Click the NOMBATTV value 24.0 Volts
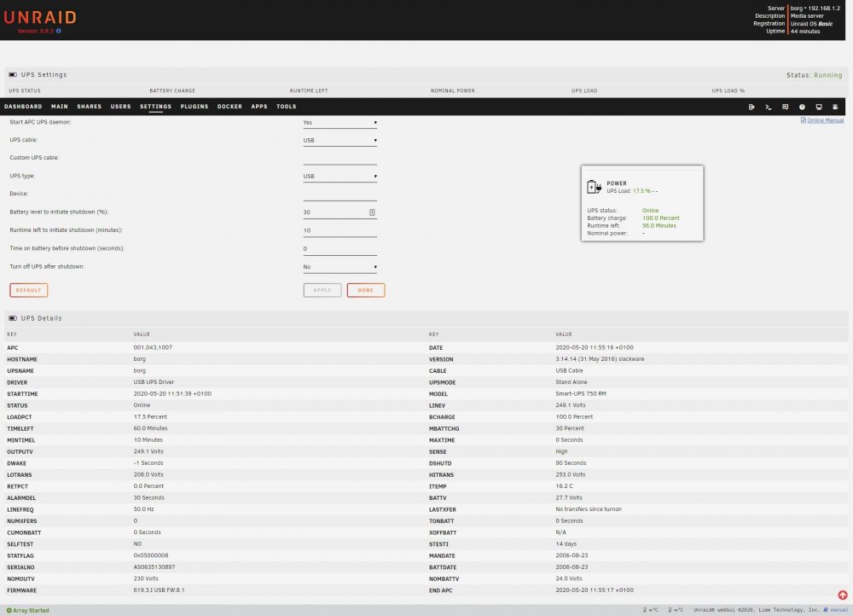The image size is (853, 616). (568, 578)
